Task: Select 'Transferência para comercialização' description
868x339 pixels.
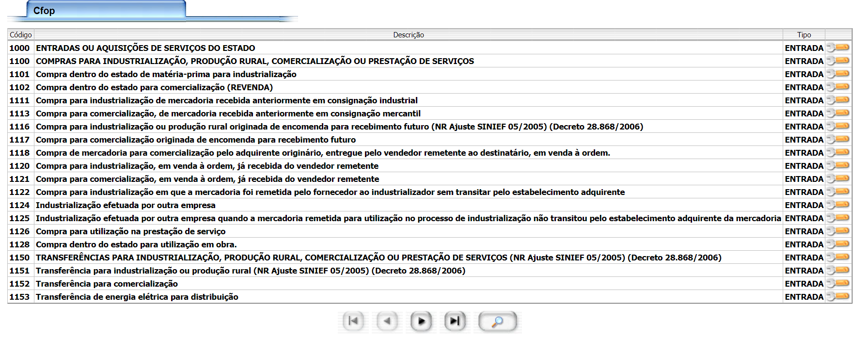Action: tap(107, 284)
